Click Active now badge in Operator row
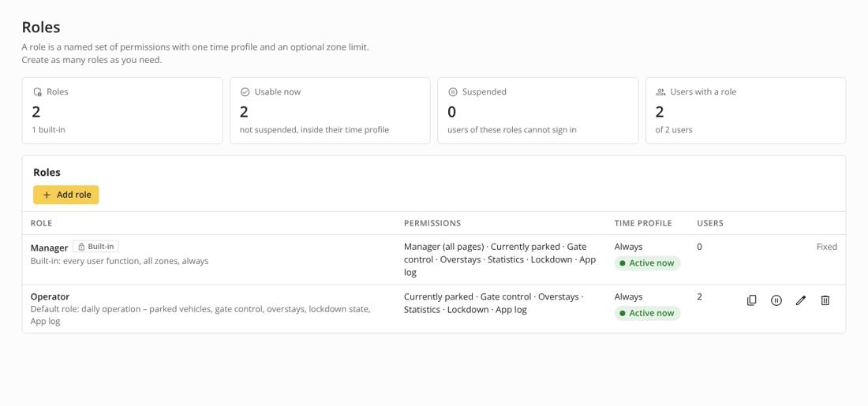 tap(647, 313)
